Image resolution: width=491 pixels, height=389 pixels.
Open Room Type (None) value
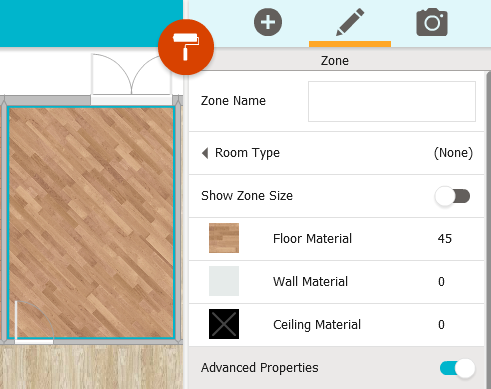tap(453, 153)
